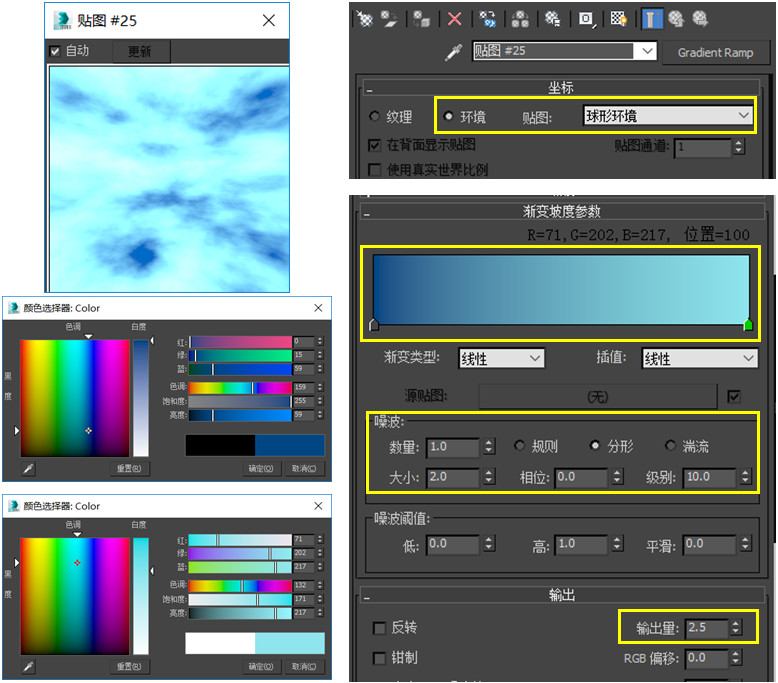Enable the 钳制 checkbox in output
The width and height of the screenshot is (778, 683).
[x=380, y=658]
